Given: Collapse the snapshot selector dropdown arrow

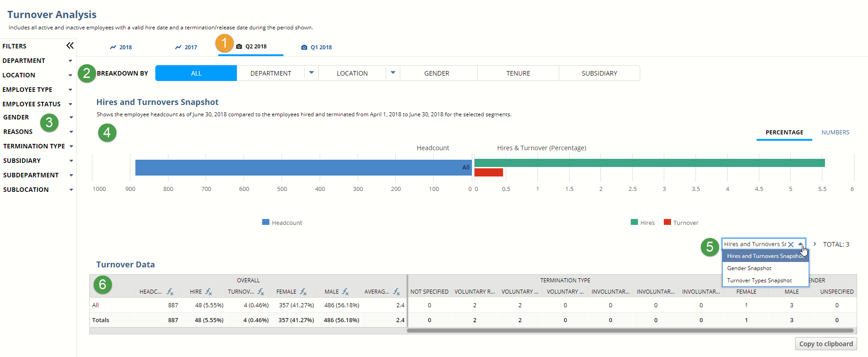Looking at the screenshot, I should coord(800,244).
